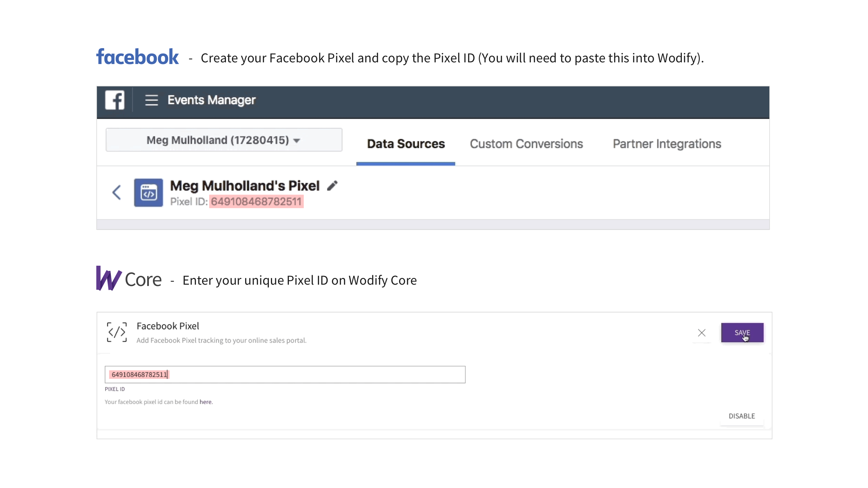Click the Facebook Pixel heading in Wodify
The height and width of the screenshot is (488, 868).
168,326
